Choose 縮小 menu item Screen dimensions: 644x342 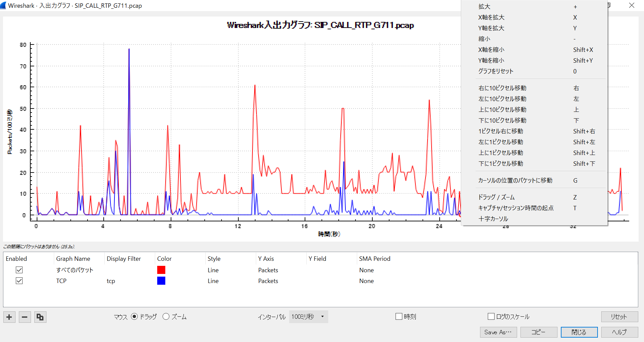coord(535,39)
